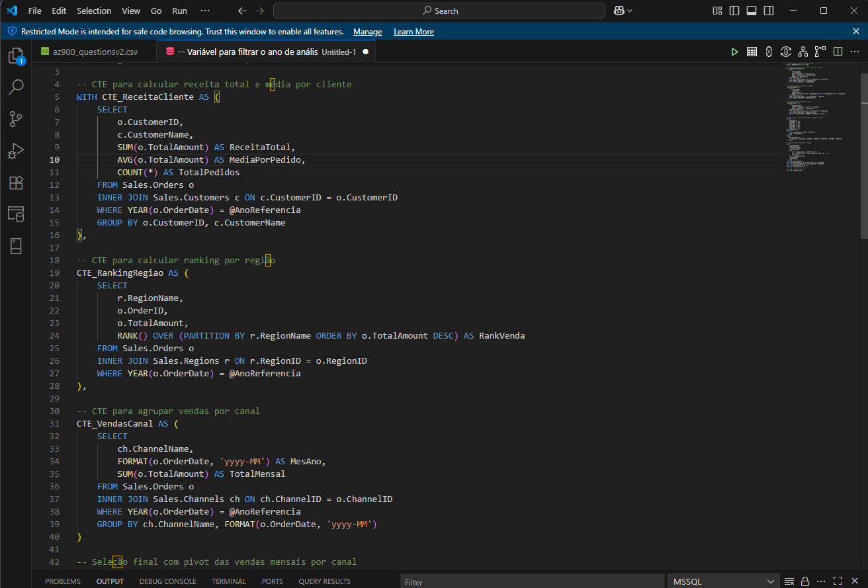Click the top Search command box
Viewport: 868px width, 588px height.
[439, 11]
